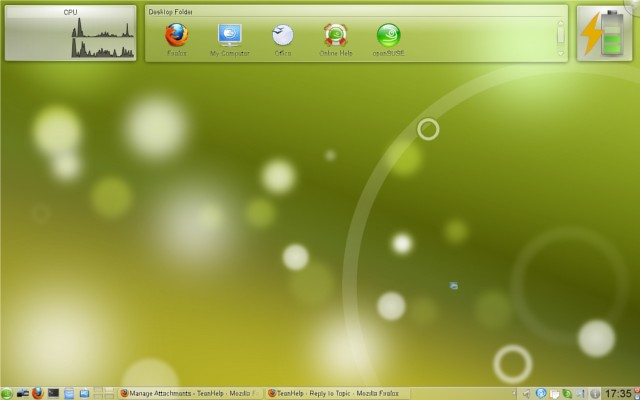Expand hidden system tray icons arrow
Image resolution: width=640 pixels, height=400 pixels.
tap(514, 393)
